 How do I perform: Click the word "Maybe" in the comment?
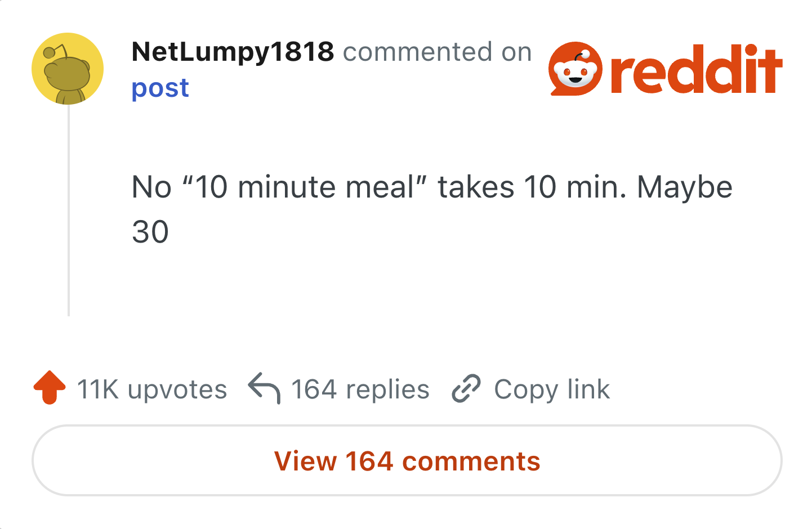[685, 187]
